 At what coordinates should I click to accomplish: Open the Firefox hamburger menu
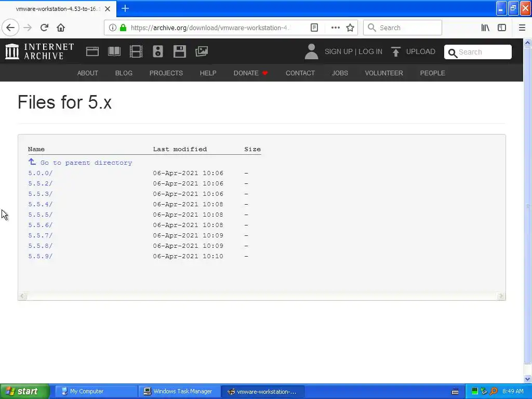point(522,28)
